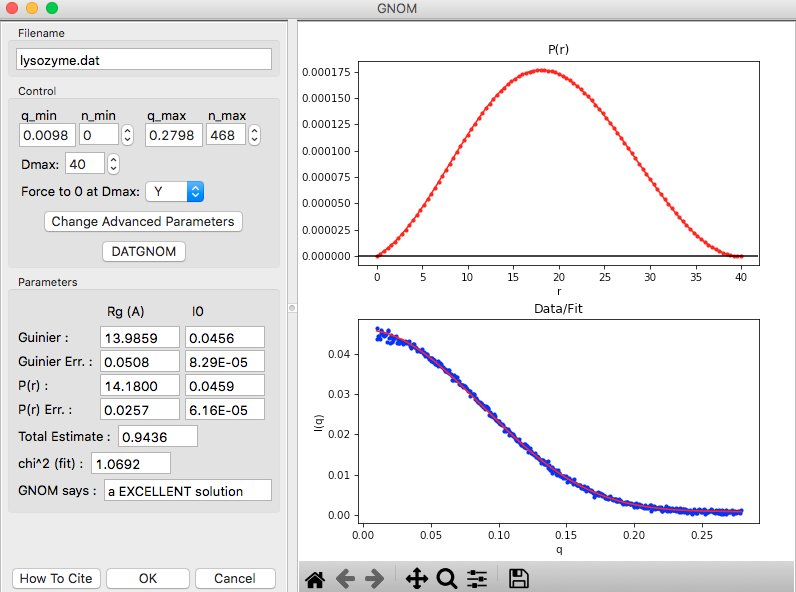
Task: Open How To Cite dialog
Action: [x=56, y=578]
